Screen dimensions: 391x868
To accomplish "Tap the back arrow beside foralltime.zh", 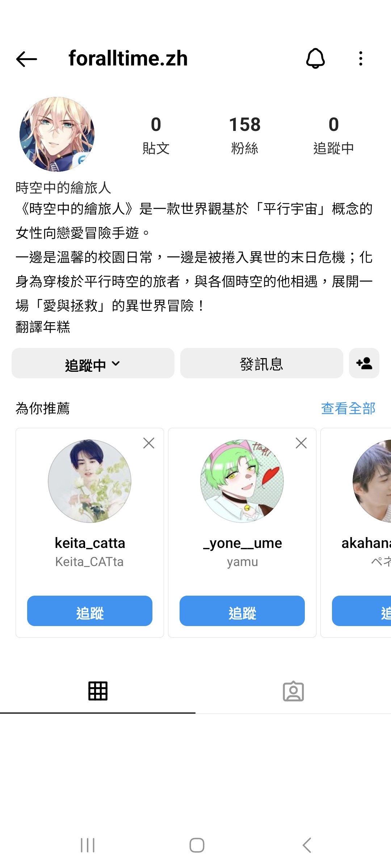I will pos(26,59).
